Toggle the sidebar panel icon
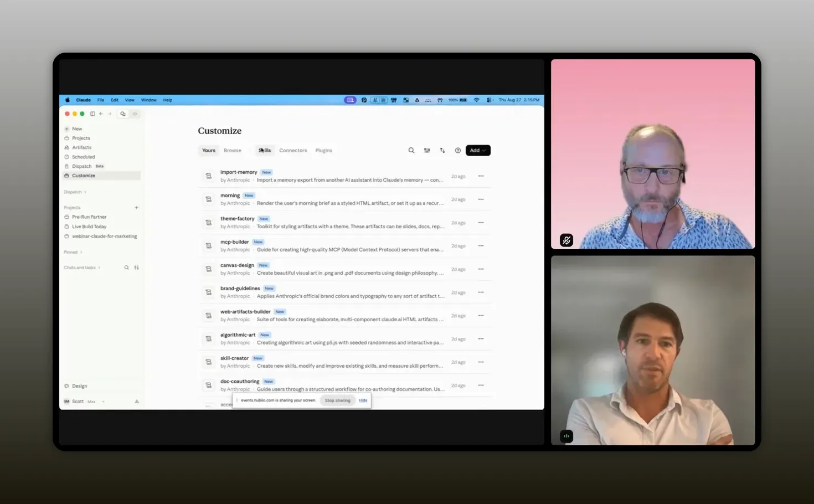The height and width of the screenshot is (504, 814). click(92, 114)
